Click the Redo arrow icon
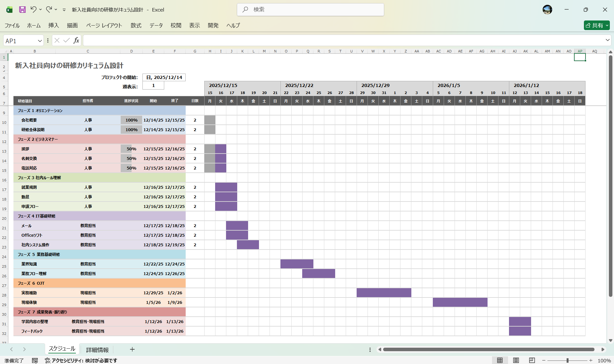The height and width of the screenshot is (364, 614). pyautogui.click(x=49, y=10)
